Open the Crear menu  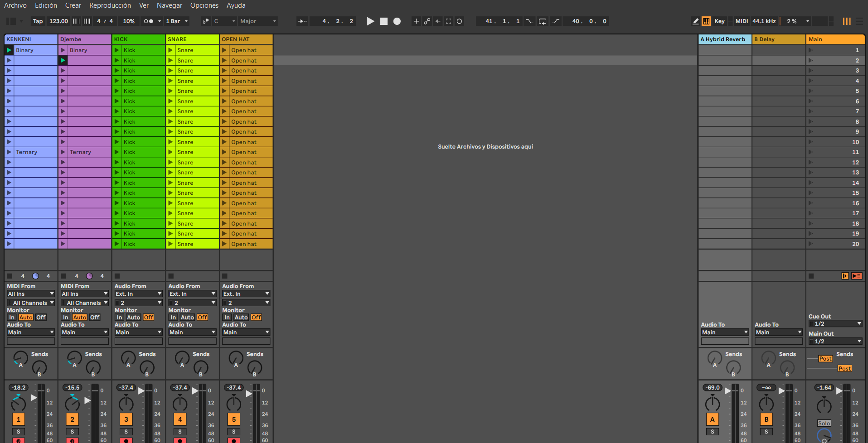click(x=73, y=5)
